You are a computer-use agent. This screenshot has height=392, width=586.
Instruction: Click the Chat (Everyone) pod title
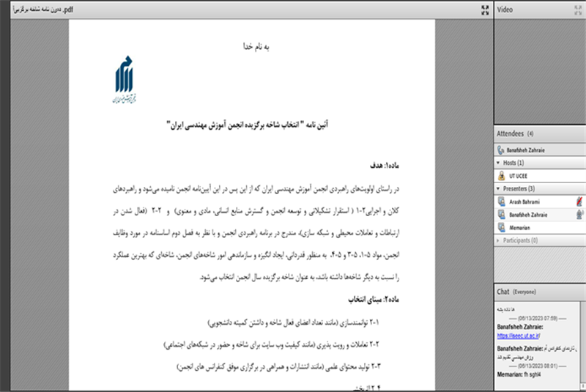pyautogui.click(x=516, y=292)
